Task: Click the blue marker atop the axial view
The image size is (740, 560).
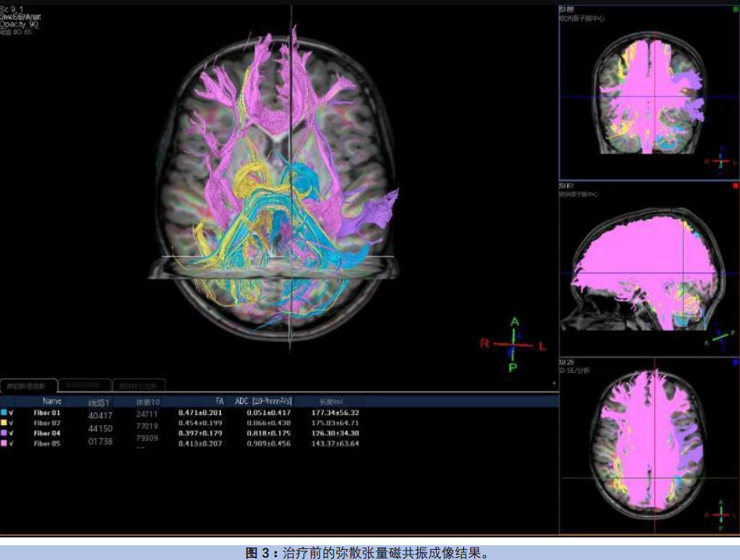Action: coord(735,362)
